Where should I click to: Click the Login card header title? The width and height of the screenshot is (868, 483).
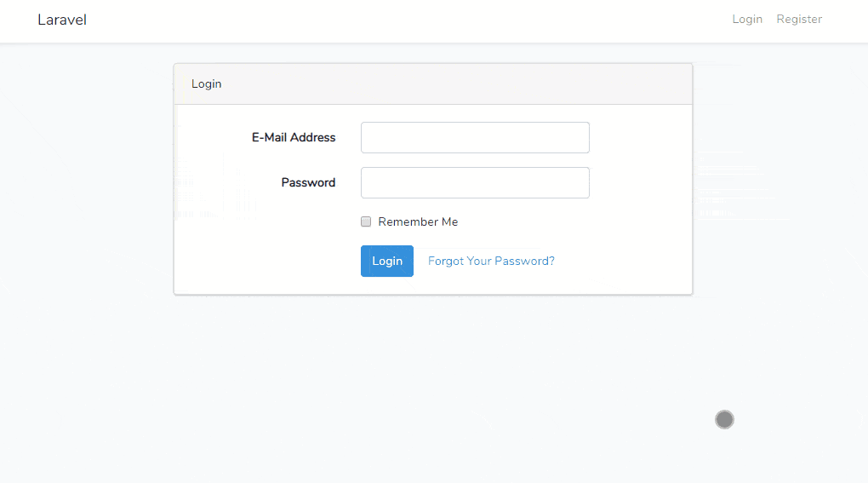tap(207, 83)
